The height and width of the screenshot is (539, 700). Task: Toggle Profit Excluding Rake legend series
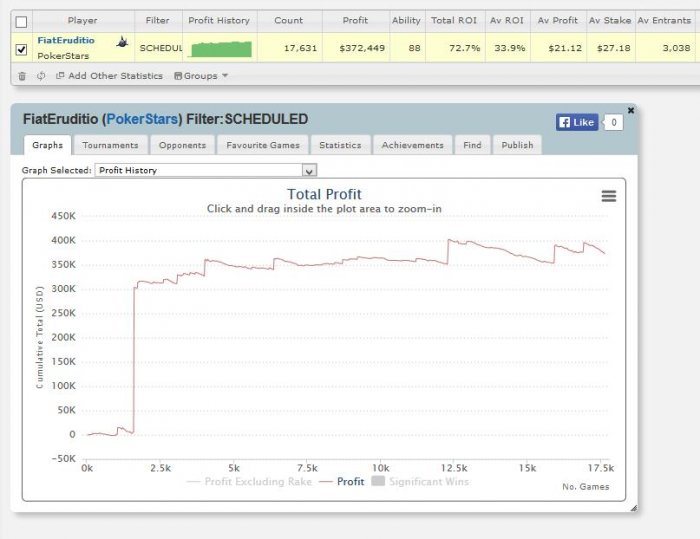pos(249,481)
